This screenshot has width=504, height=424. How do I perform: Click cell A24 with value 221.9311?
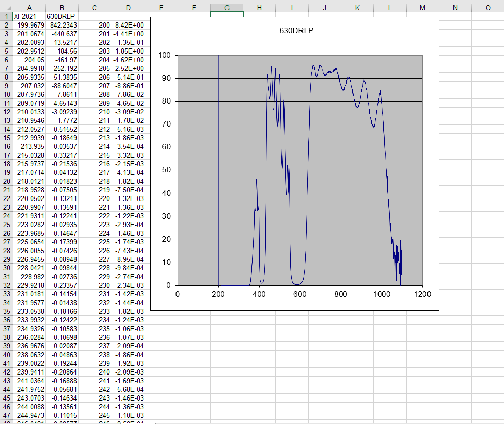pos(29,216)
